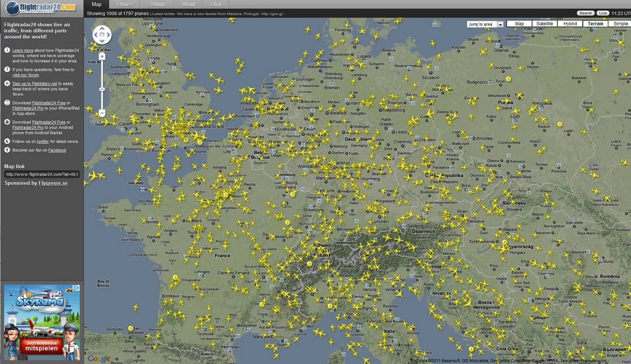This screenshot has width=631, height=364.
Task: Click the question mark icon beside forum text
Action: pyautogui.click(x=7, y=69)
